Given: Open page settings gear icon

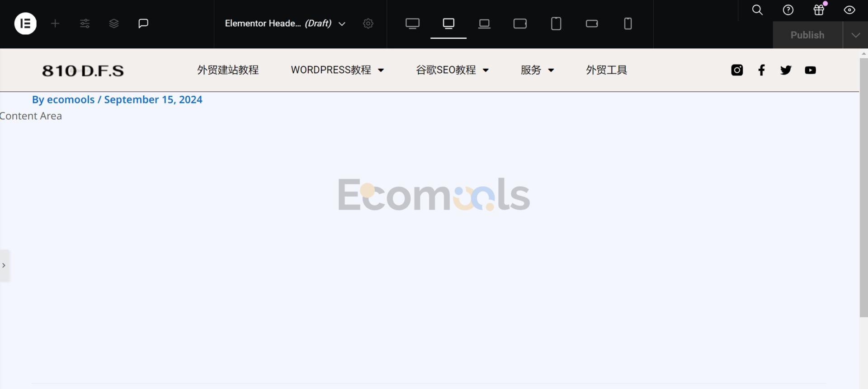Looking at the screenshot, I should point(368,23).
